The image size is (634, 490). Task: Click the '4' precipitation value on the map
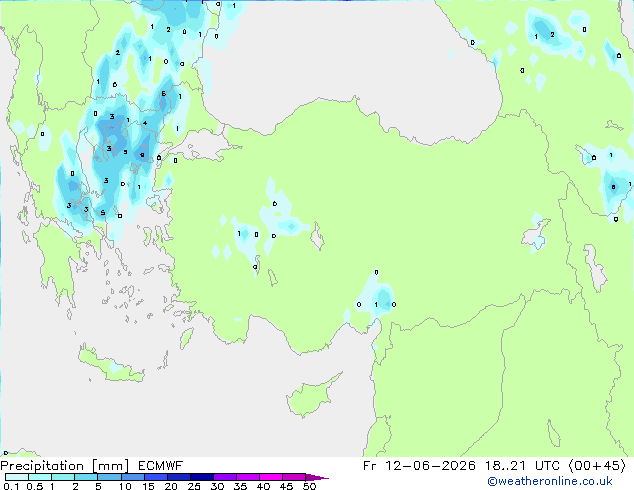tap(145, 123)
